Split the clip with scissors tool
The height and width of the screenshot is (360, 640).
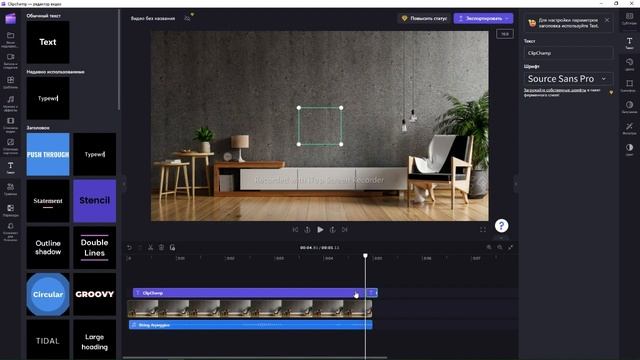pos(151,247)
